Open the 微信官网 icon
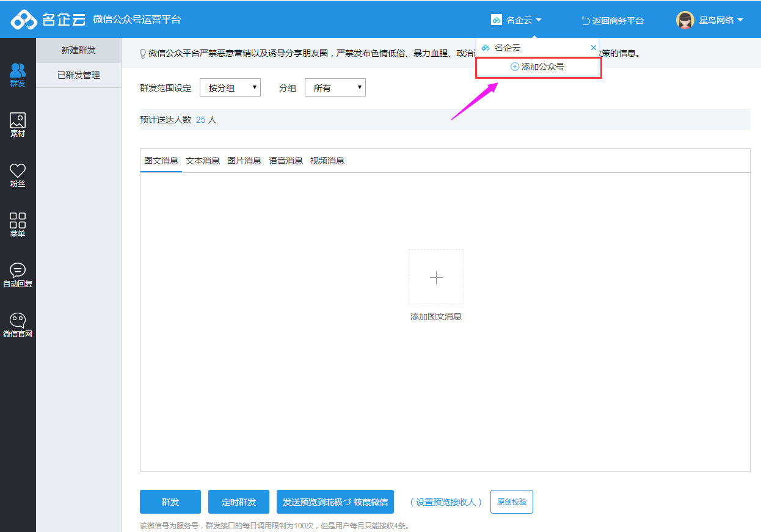The width and height of the screenshot is (761, 532). [x=18, y=325]
